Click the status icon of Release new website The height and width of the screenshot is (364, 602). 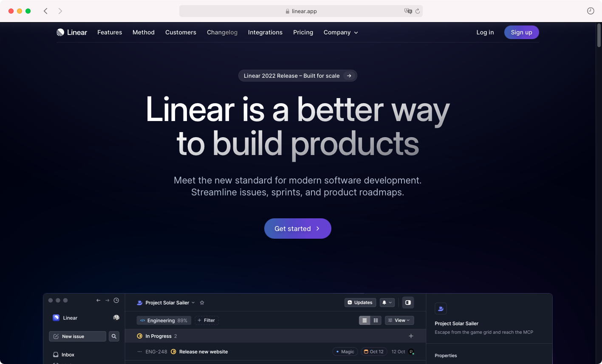tap(173, 352)
